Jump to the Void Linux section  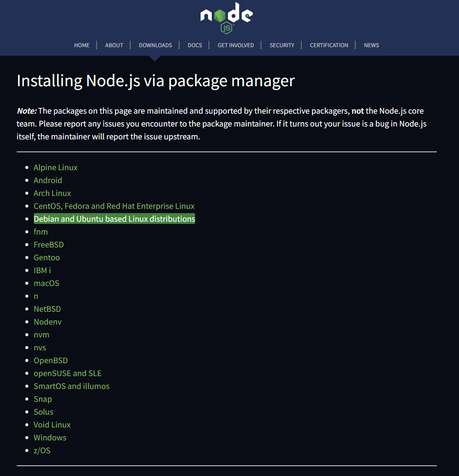click(x=52, y=425)
